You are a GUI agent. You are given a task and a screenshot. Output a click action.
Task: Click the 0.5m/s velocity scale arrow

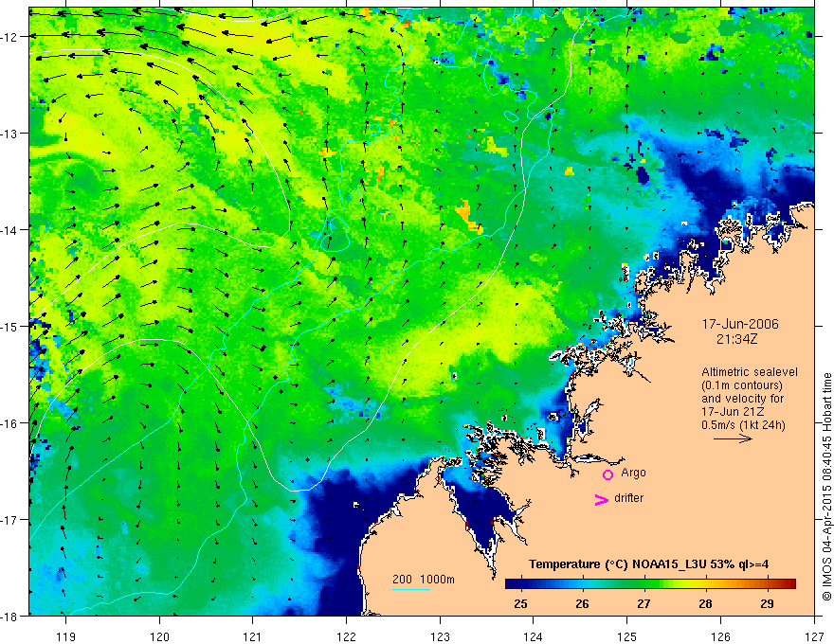[x=733, y=438]
